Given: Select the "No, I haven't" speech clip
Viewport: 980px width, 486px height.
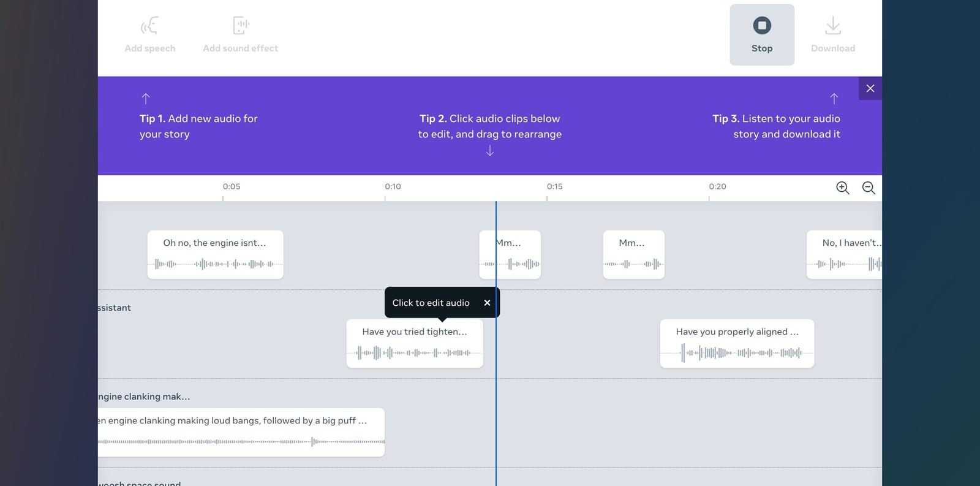Looking at the screenshot, I should [845, 254].
